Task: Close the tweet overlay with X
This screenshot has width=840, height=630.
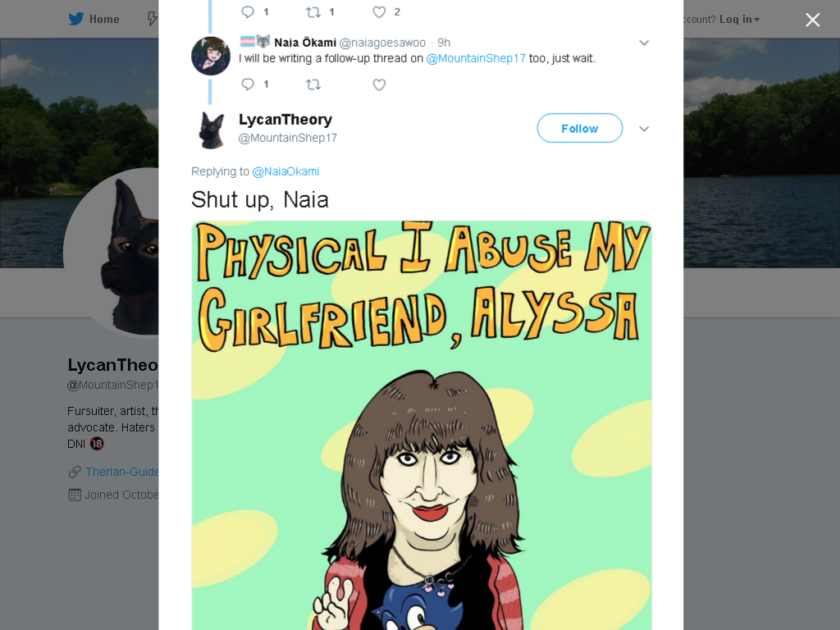Action: (813, 20)
